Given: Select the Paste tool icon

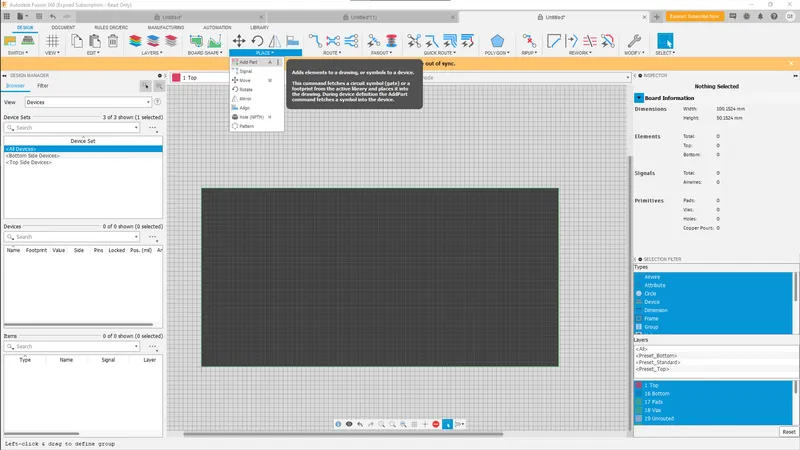Looking at the screenshot, I should pyautogui.click(x=94, y=41).
